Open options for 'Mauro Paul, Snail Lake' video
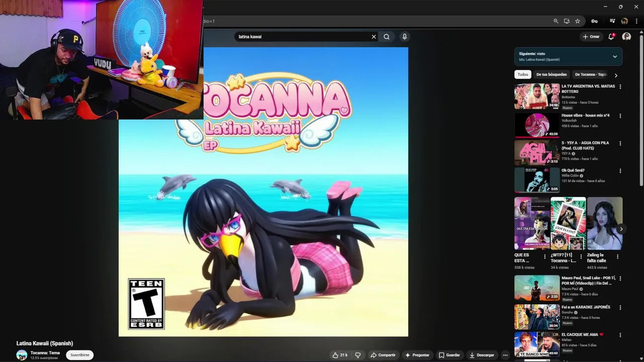Screen dimensions: 644x362 tap(620, 278)
